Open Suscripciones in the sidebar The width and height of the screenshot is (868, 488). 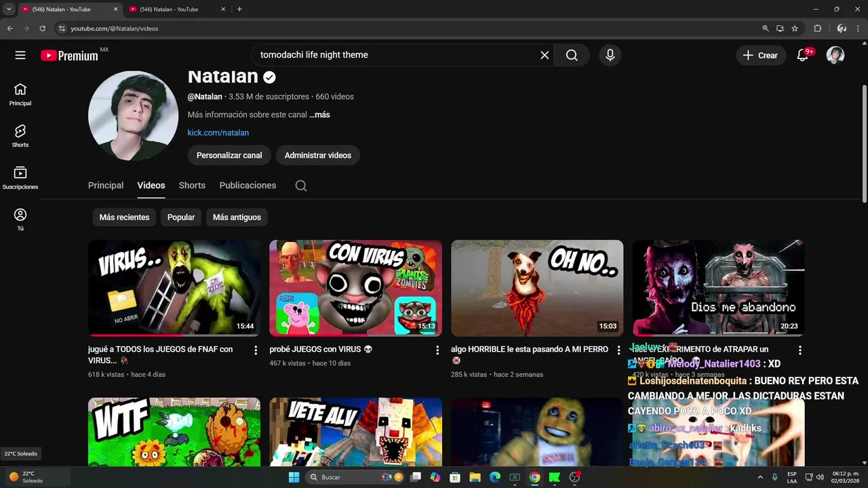click(x=20, y=178)
